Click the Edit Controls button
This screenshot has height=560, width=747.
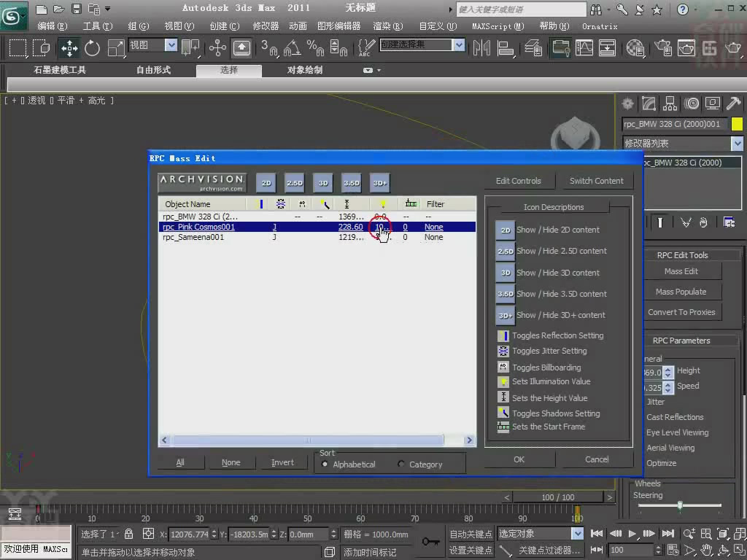[x=519, y=181]
